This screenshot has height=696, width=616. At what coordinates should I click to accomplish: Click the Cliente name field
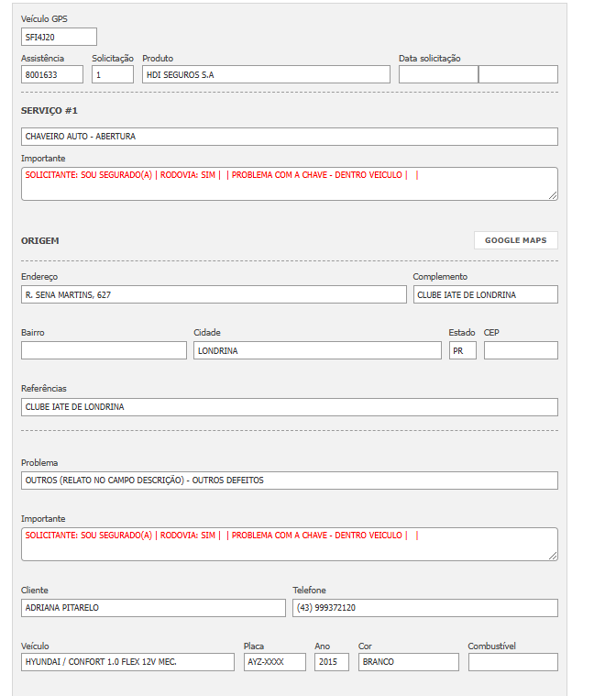pos(153,608)
